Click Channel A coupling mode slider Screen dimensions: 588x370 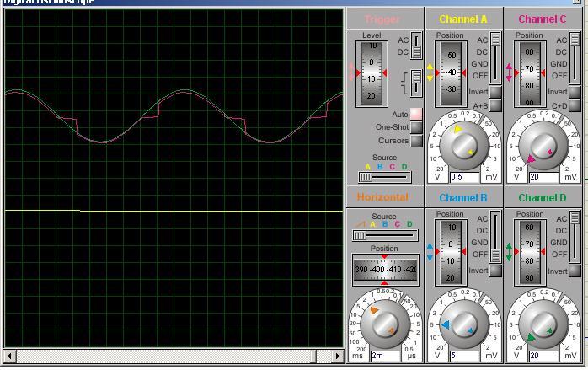click(495, 58)
